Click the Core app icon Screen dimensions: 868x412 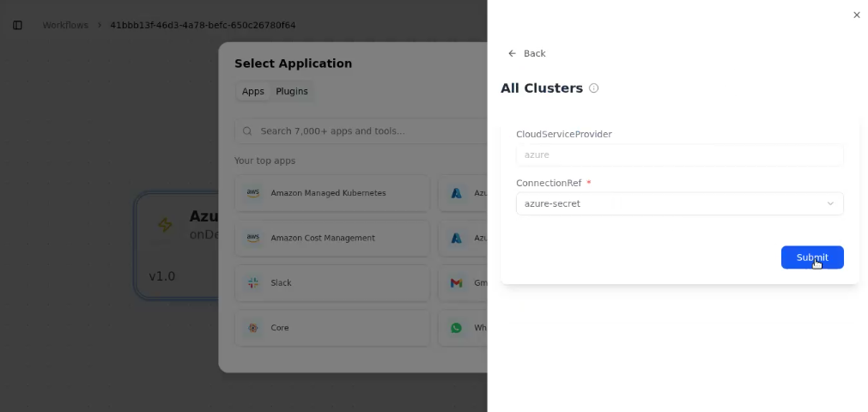click(x=252, y=328)
